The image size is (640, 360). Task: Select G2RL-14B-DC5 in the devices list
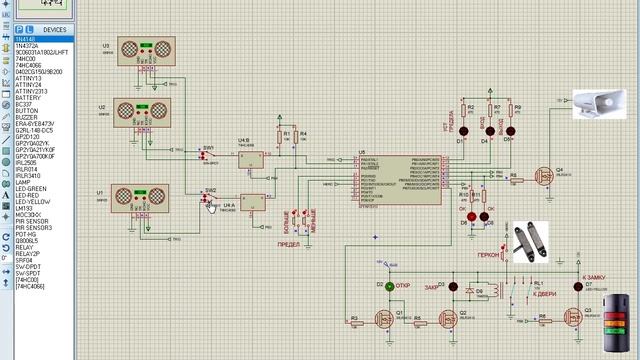(x=44, y=130)
